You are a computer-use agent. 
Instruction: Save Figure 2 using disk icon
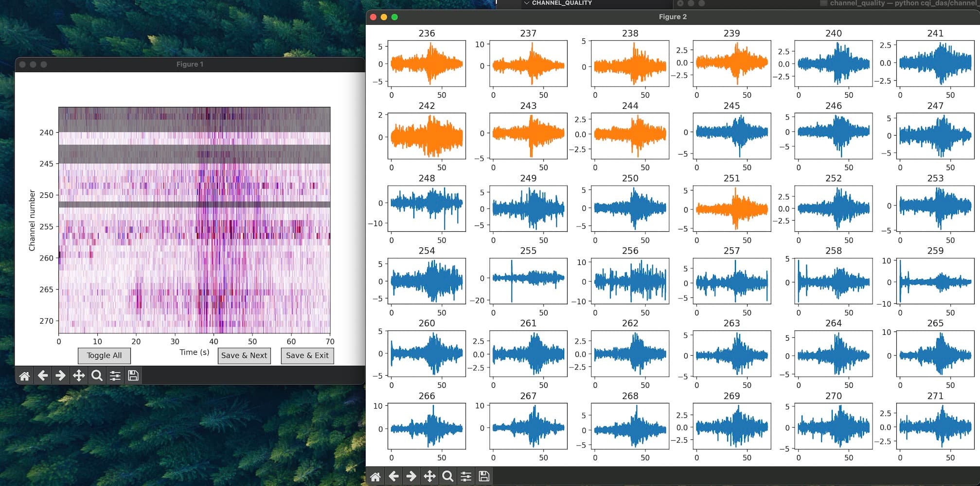484,476
